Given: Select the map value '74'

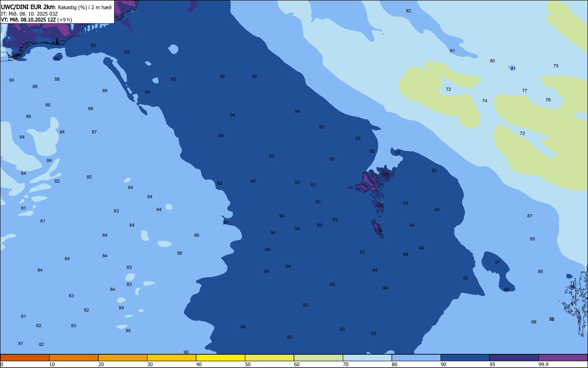Looking at the screenshot, I should (485, 101).
